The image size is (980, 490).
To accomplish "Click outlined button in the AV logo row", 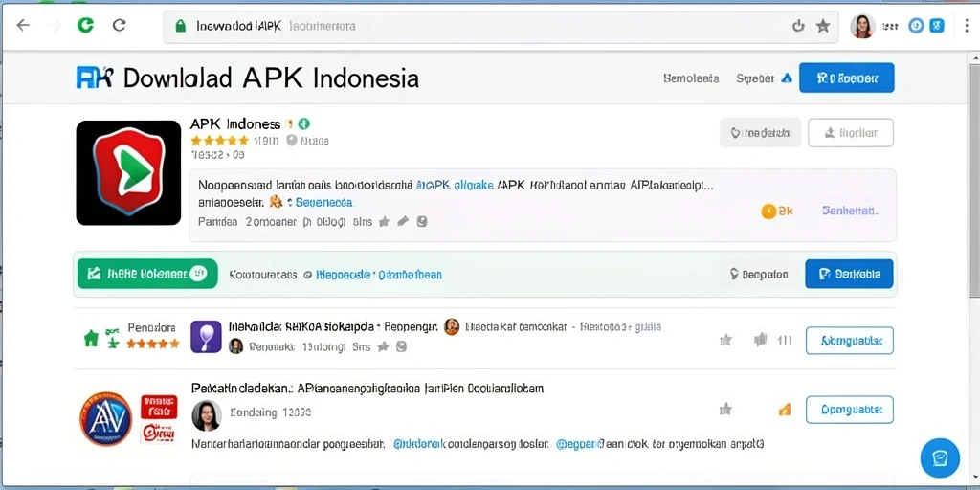I will 850,410.
